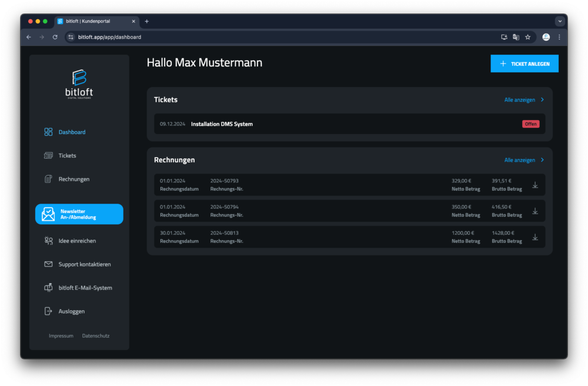588x386 pixels.
Task: Click gross amount 416,50 €
Action: [x=502, y=207]
